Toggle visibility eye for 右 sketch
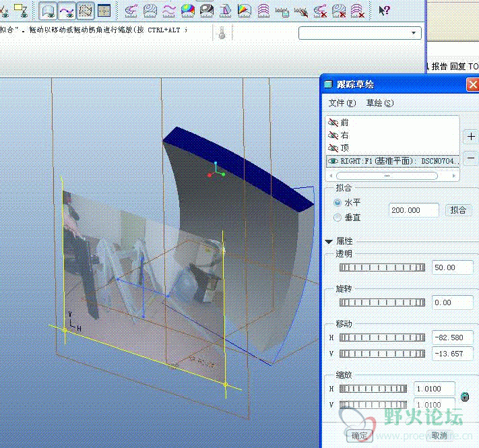479x448 pixels. click(x=333, y=135)
